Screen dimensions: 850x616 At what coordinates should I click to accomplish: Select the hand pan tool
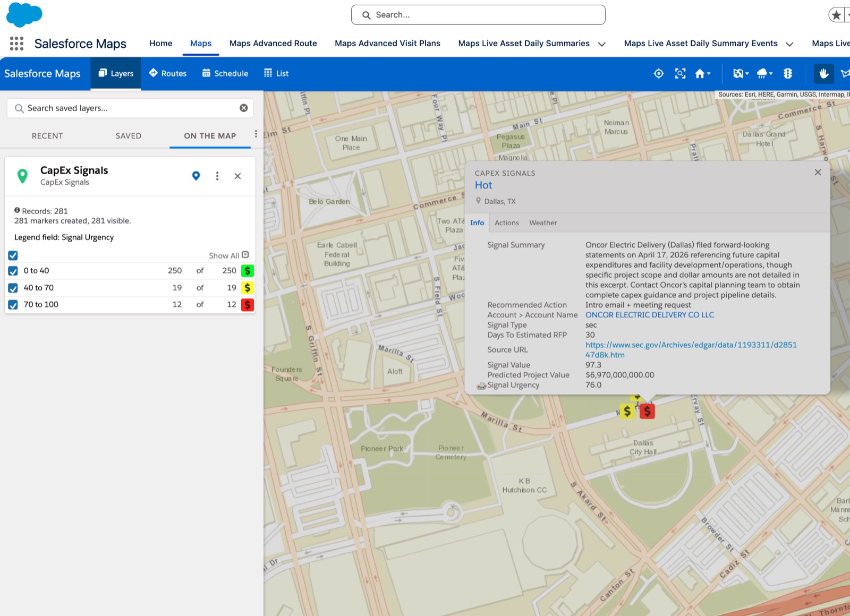(823, 74)
